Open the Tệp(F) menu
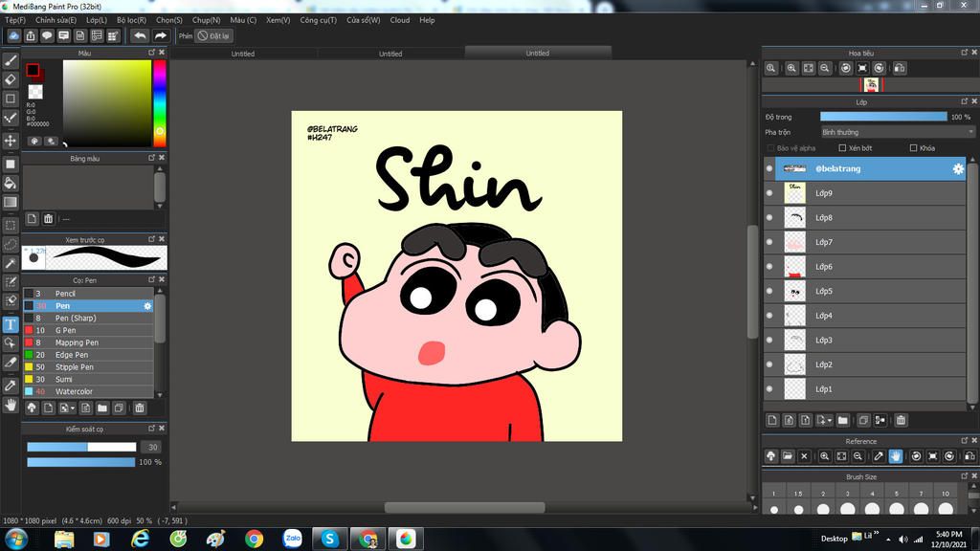The height and width of the screenshot is (551, 980). coord(15,20)
